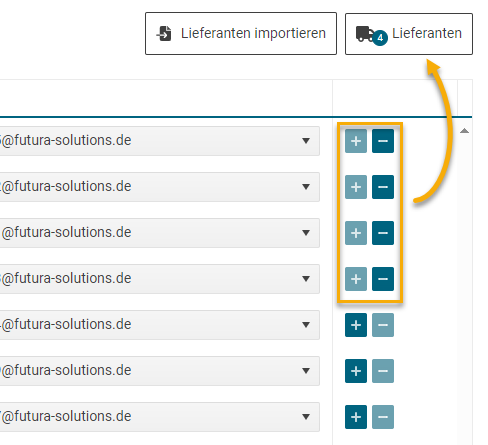Click the Lieferanten importieren button
Screen dimensions: 488x445
(241, 34)
